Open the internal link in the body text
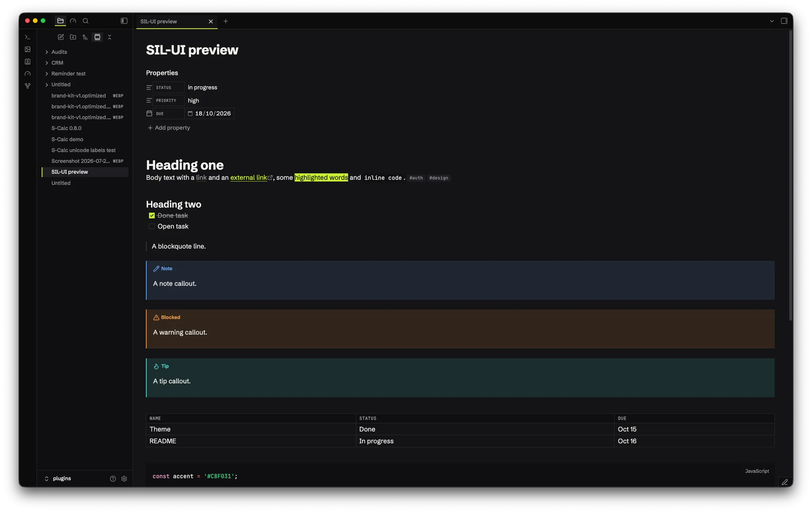Viewport: 812px width, 512px height. (201, 178)
